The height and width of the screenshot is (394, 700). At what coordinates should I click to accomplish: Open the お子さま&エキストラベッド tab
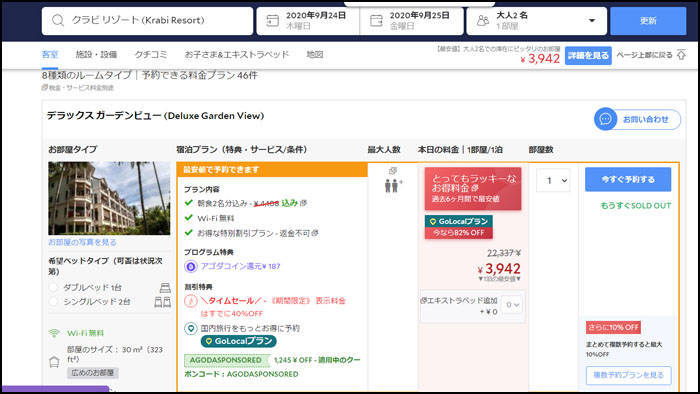click(237, 54)
